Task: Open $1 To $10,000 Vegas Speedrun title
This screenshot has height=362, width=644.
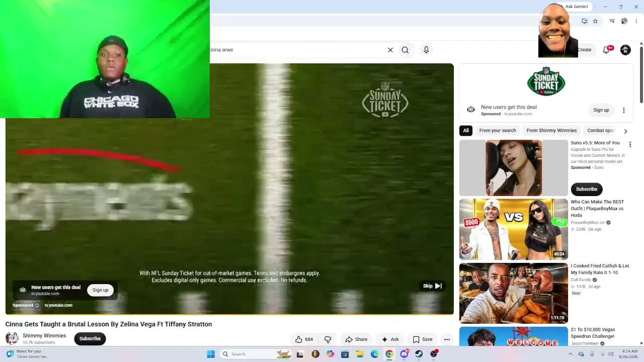Action: click(x=592, y=333)
